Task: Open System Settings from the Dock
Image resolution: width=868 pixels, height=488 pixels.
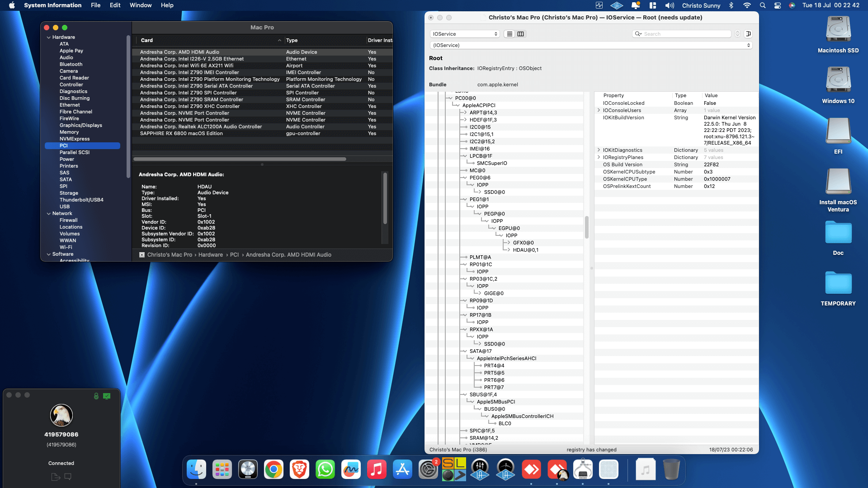Action: 428,470
